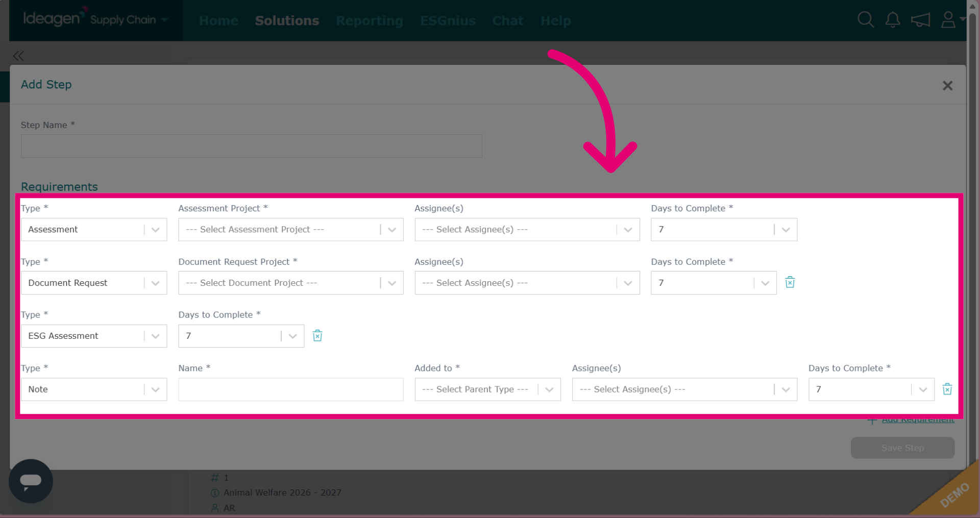Open Type dropdown showing Document Request
The image size is (980, 518).
pyautogui.click(x=94, y=283)
